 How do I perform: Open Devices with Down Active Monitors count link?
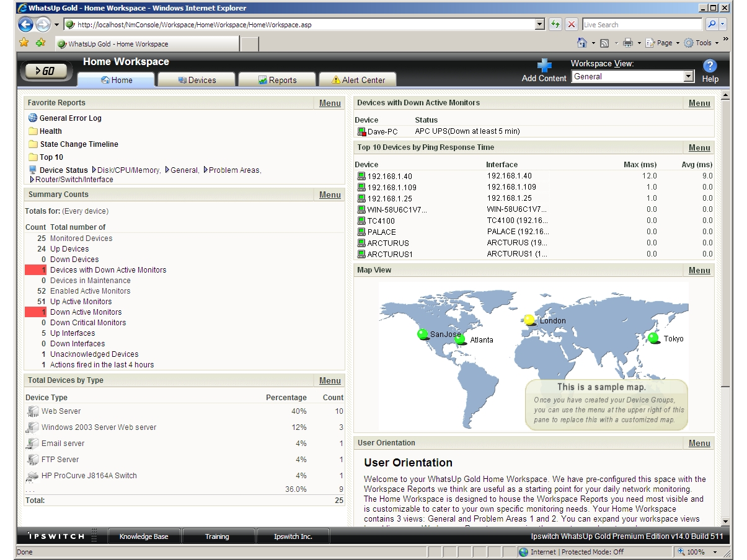click(x=108, y=270)
